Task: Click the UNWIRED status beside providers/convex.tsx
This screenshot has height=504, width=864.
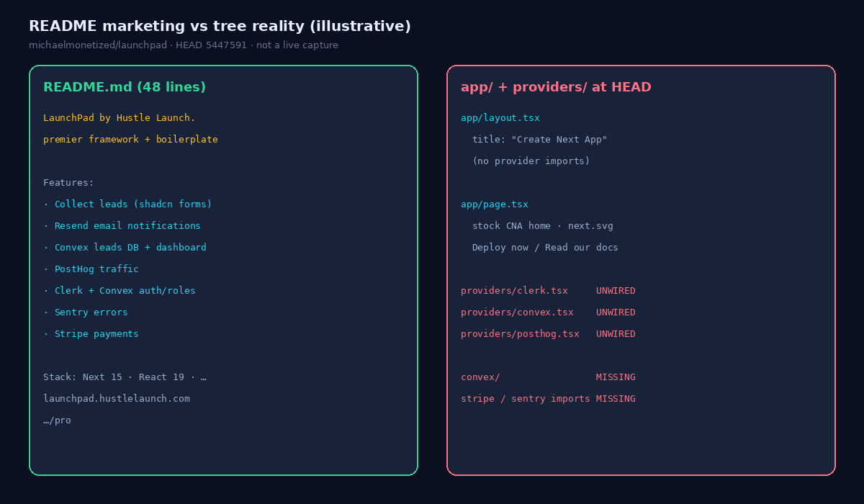Action: [x=616, y=312]
